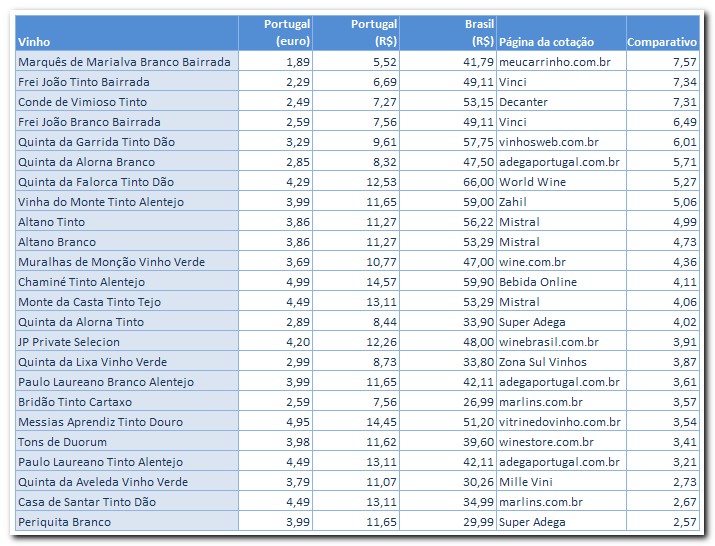The height and width of the screenshot is (546, 715).
Task: Click Messias Aprendiz Tinto Douro
Action: point(127,421)
